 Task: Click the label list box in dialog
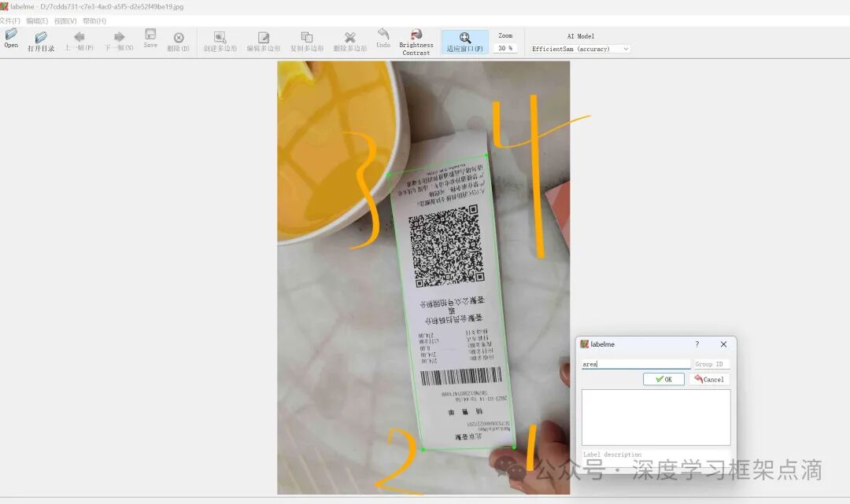(x=656, y=418)
